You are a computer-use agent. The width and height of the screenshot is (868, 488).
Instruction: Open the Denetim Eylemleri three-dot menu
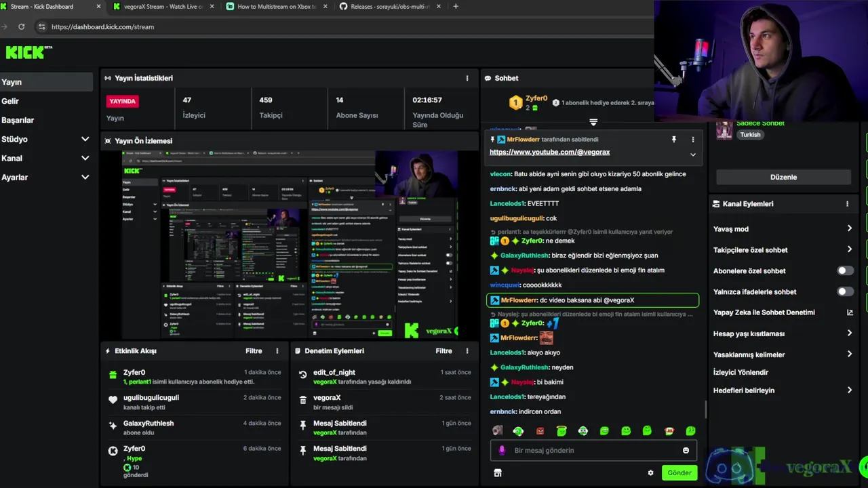tap(467, 351)
